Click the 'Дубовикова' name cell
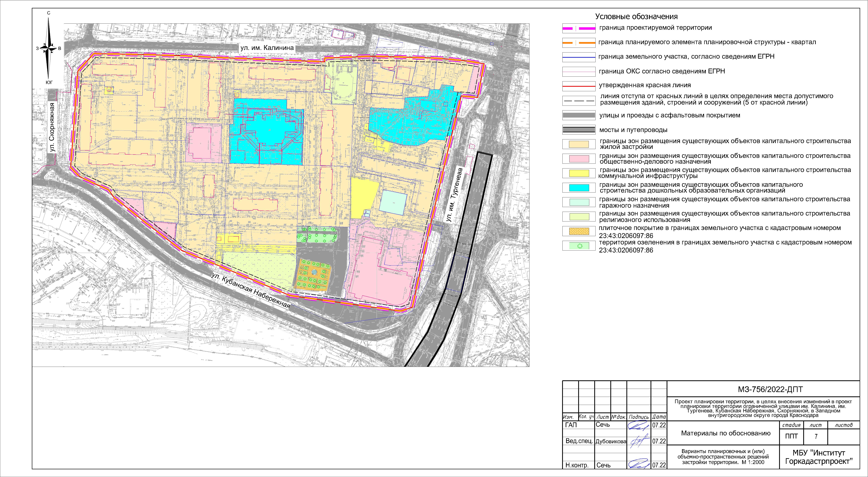Image resolution: width=868 pixels, height=477 pixels. (x=610, y=441)
